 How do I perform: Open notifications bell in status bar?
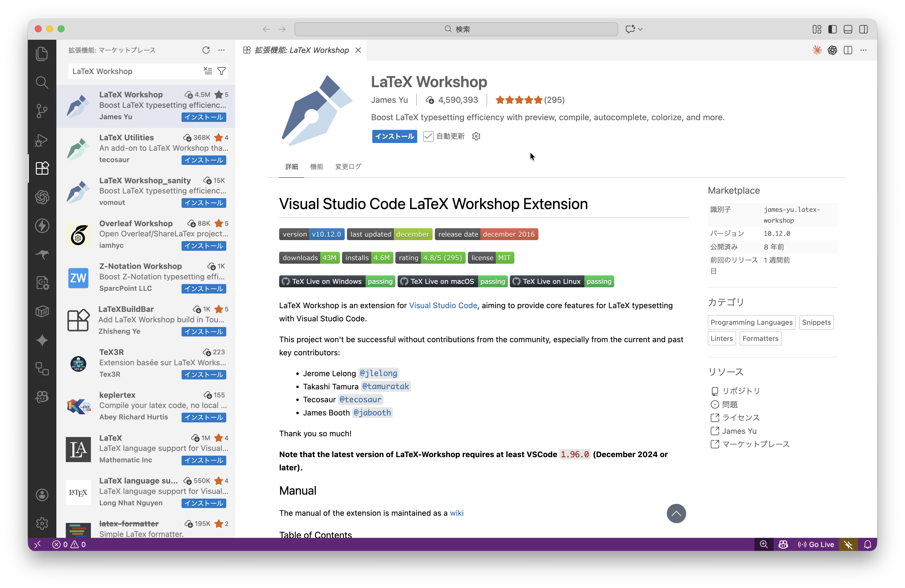point(867,544)
